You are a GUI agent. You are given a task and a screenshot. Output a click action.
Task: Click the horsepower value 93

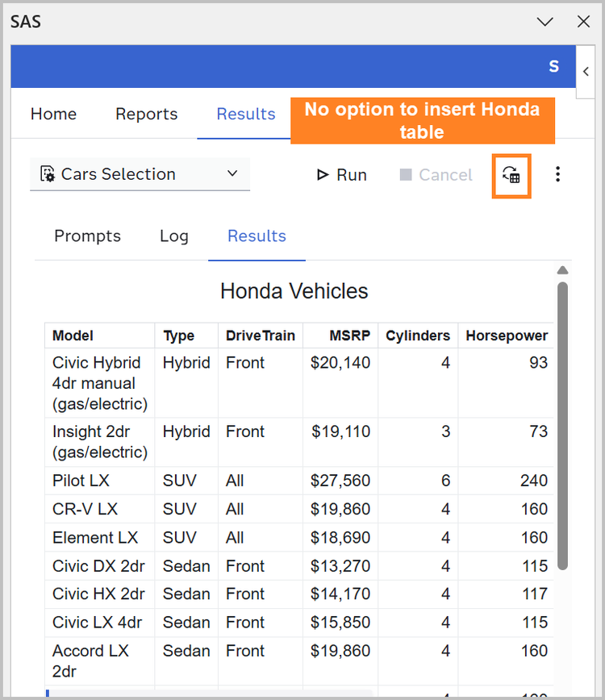(x=539, y=363)
